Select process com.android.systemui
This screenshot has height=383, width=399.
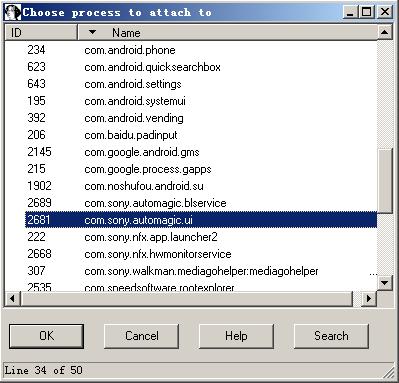click(201, 101)
